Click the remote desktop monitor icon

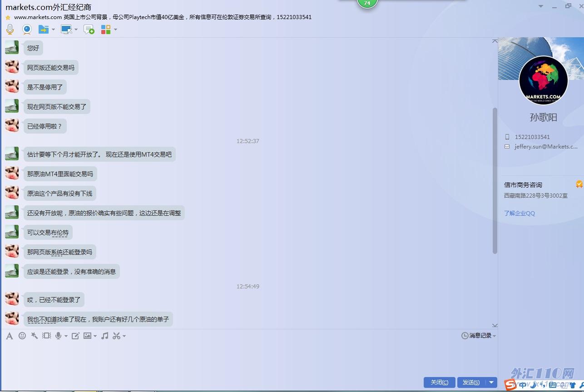(x=66, y=30)
